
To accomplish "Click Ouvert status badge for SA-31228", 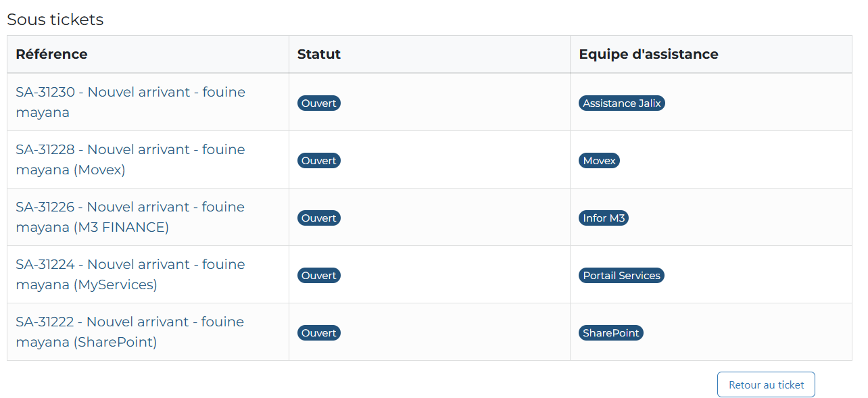I will pyautogui.click(x=319, y=161).
